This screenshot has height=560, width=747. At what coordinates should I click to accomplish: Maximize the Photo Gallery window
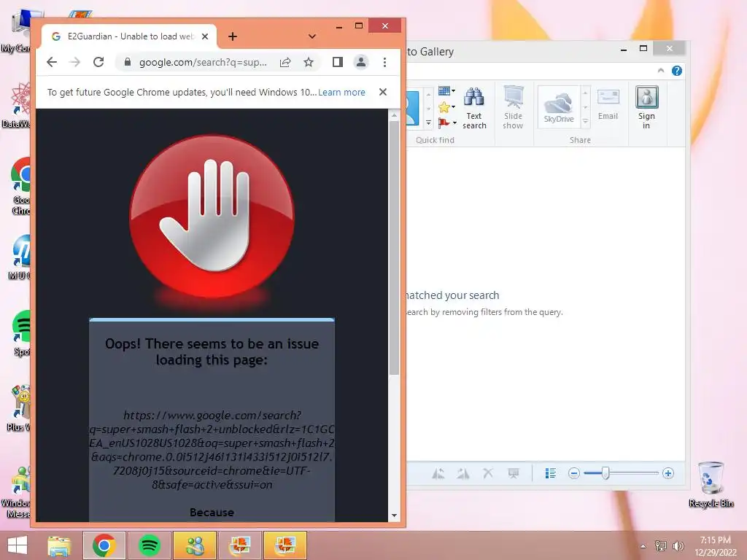click(x=643, y=49)
